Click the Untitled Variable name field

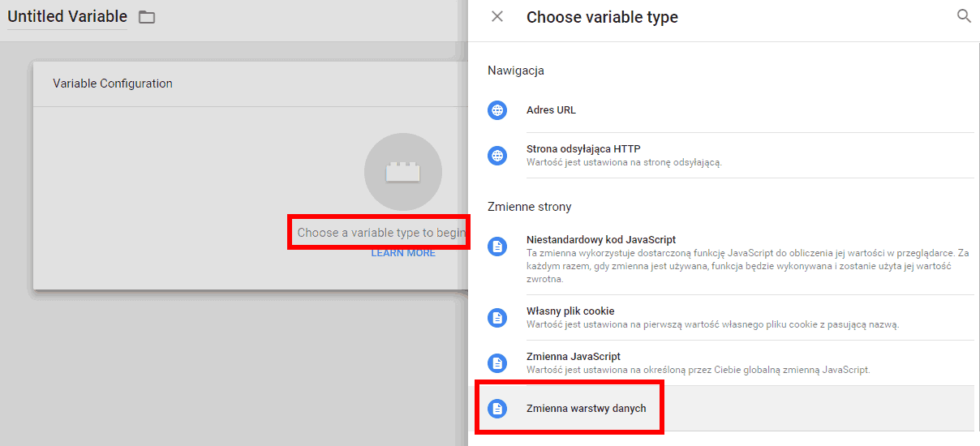click(67, 17)
